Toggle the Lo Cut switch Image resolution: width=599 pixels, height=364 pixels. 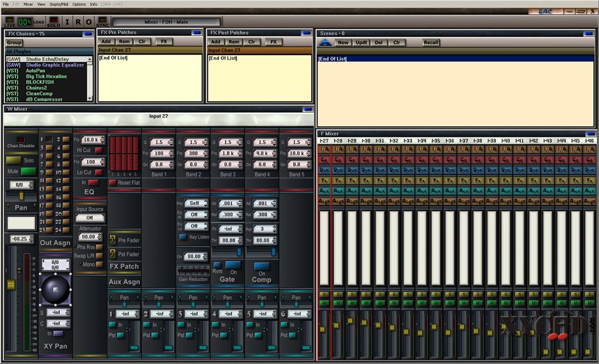tap(99, 172)
